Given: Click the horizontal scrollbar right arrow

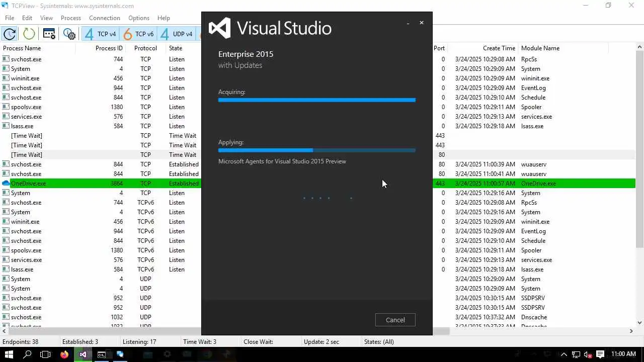Looking at the screenshot, I should tap(631, 331).
